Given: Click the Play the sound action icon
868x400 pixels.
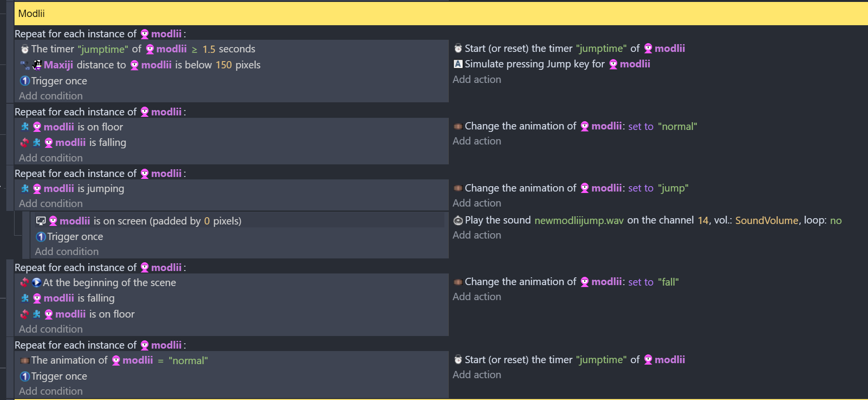Looking at the screenshot, I should pyautogui.click(x=458, y=221).
